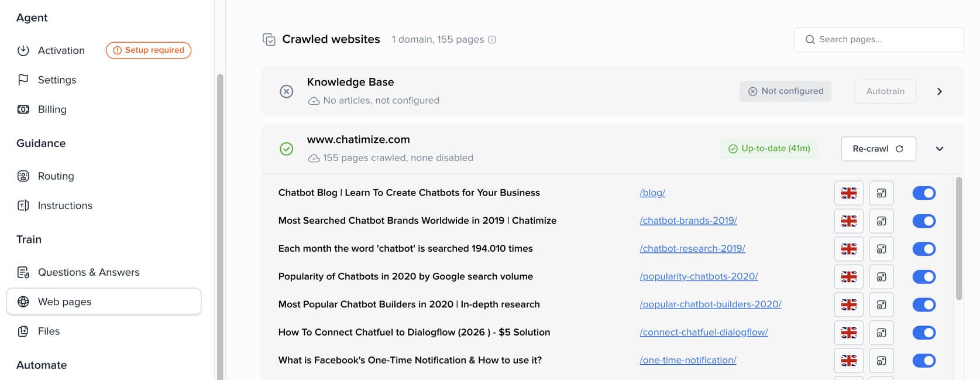Click UK flag for /popularity-chatbots-2020/ row

[848, 277]
